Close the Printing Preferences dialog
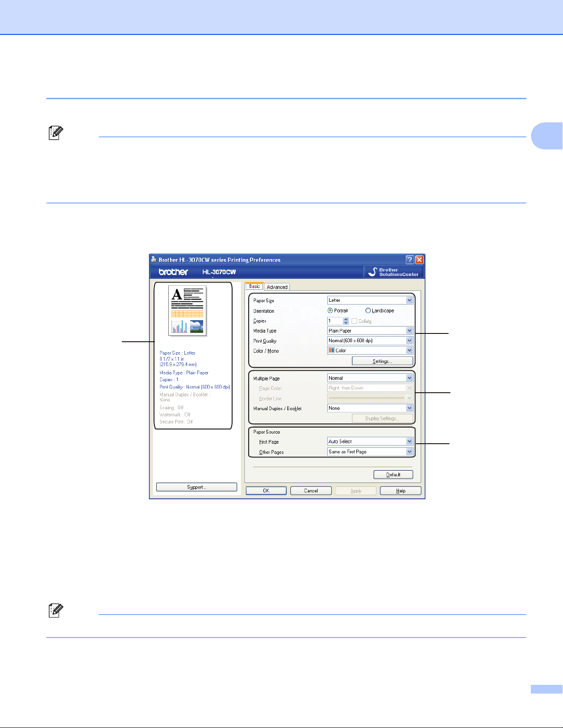The width and height of the screenshot is (563, 728). point(419,260)
